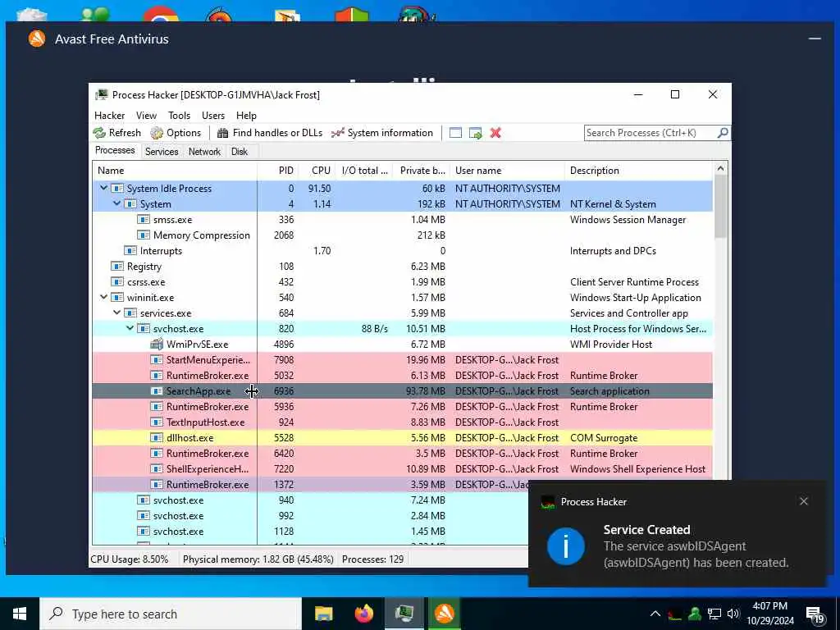
Task: Click the Refresh toolbar button
Action: [116, 133]
